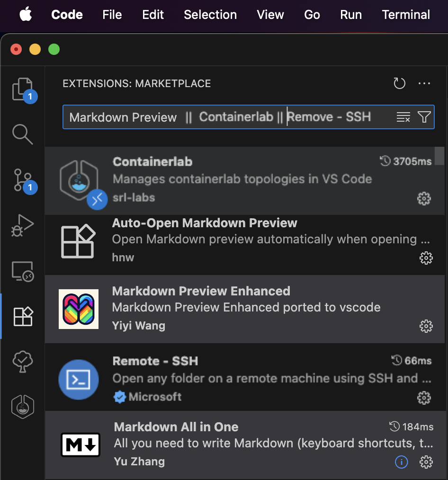Open the Run menu
Screen dimensions: 448x480
click(351, 14)
